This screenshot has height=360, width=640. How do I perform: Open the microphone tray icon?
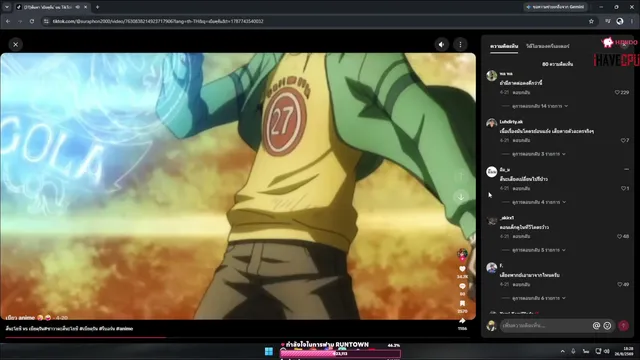(x=573, y=351)
